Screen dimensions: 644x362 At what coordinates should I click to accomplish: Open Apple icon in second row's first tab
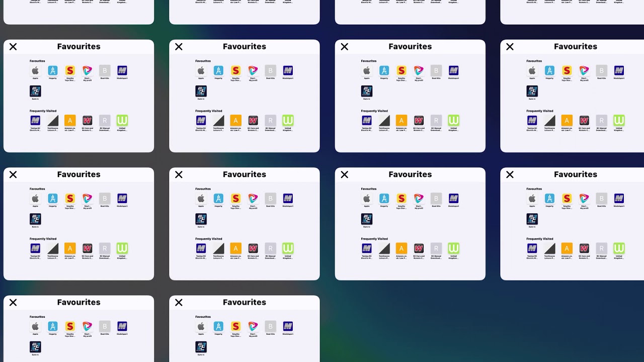pos(35,70)
